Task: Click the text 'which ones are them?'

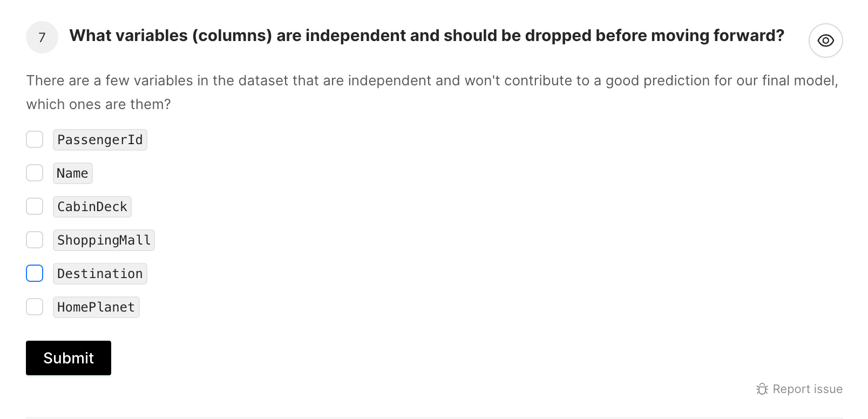Action: coord(98,104)
